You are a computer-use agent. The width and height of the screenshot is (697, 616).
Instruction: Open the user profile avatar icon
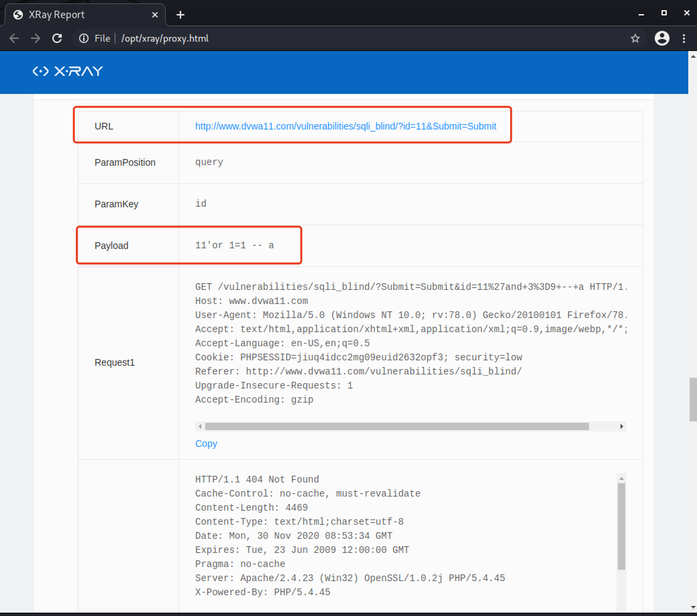coord(661,38)
